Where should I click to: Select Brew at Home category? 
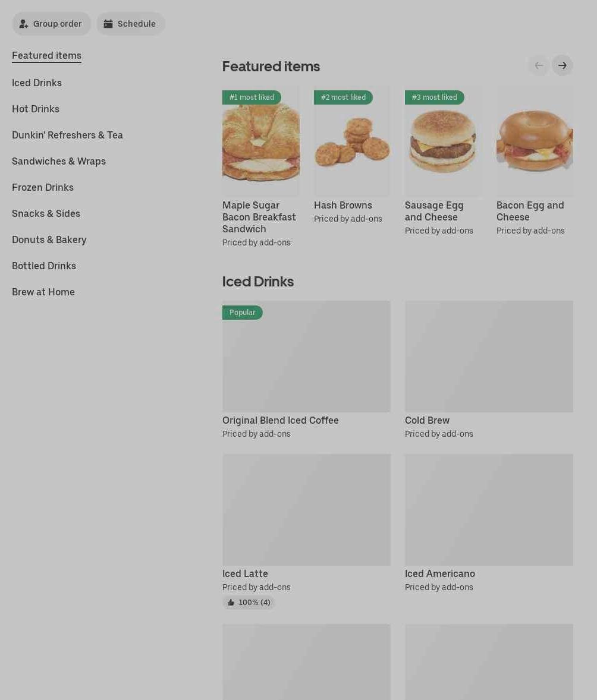pyautogui.click(x=43, y=292)
